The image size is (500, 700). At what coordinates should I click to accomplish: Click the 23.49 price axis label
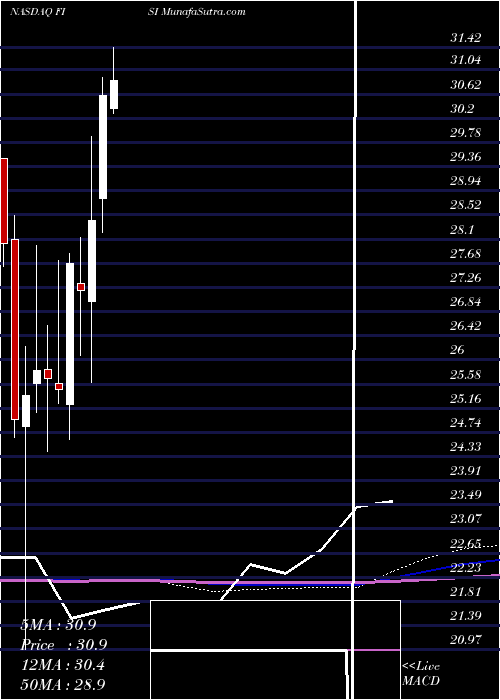pyautogui.click(x=466, y=495)
